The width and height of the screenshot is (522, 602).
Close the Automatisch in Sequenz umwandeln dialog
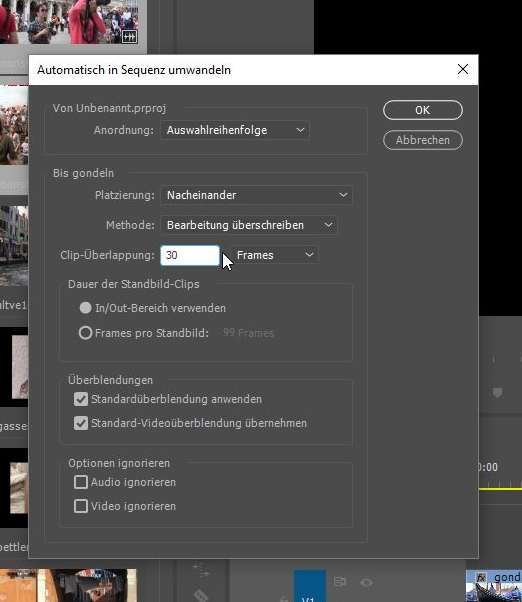click(x=463, y=69)
